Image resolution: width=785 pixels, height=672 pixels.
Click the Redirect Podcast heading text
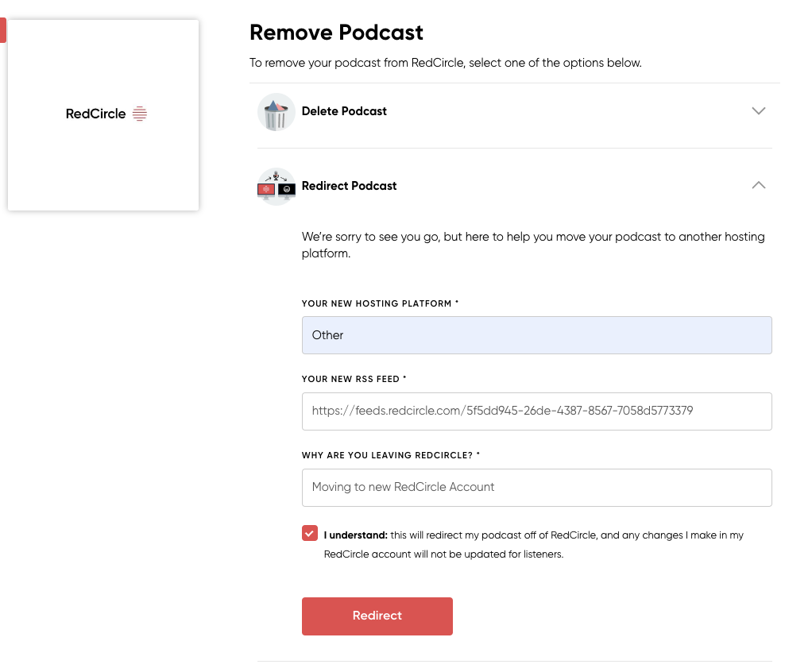click(349, 186)
